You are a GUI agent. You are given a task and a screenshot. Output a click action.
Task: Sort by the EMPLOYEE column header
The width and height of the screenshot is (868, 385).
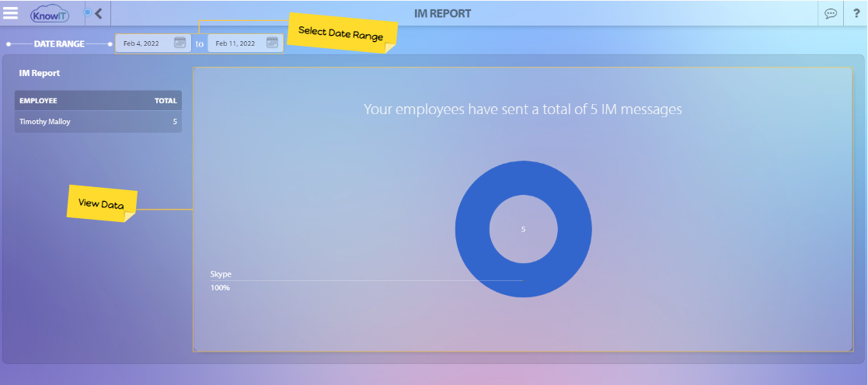tap(38, 101)
